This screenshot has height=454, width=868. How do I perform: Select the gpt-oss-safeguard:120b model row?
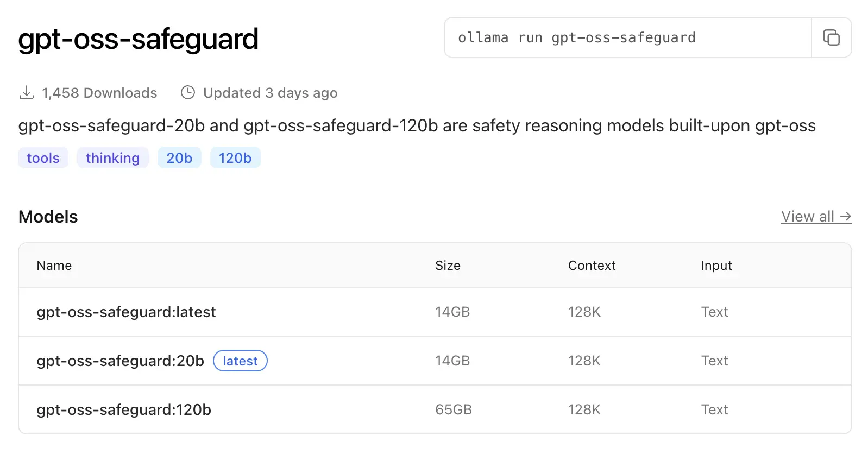pos(124,409)
